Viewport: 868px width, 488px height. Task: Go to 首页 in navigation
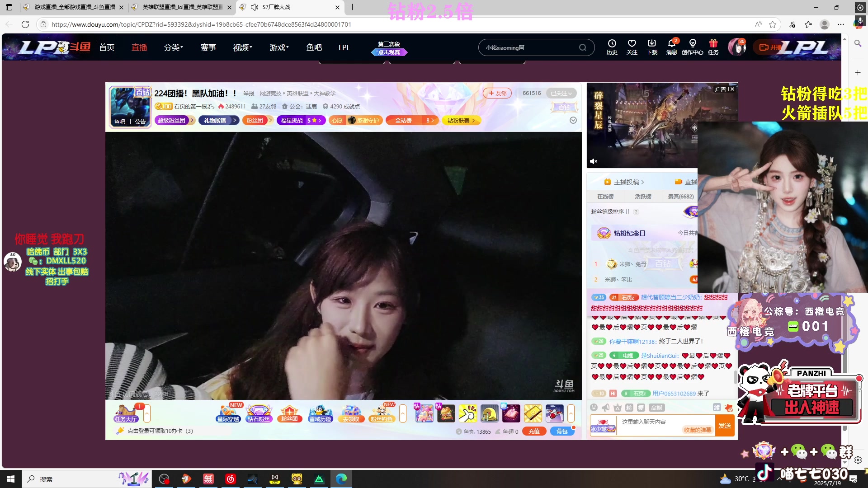[107, 47]
